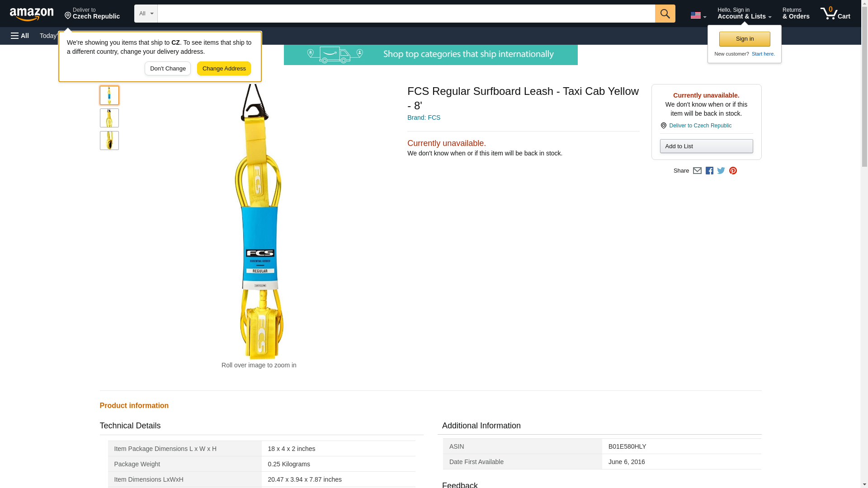868x488 pixels.
Task: Open Returns & Orders
Action: (796, 13)
